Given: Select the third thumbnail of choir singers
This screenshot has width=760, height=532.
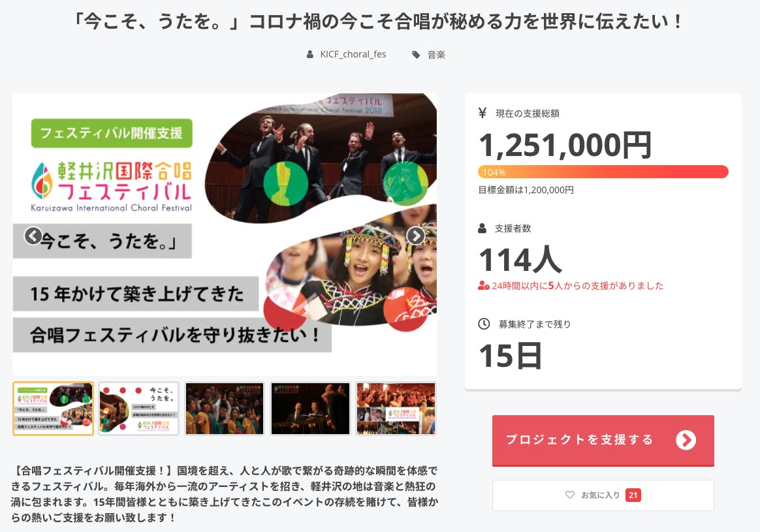Looking at the screenshot, I should coord(225,409).
